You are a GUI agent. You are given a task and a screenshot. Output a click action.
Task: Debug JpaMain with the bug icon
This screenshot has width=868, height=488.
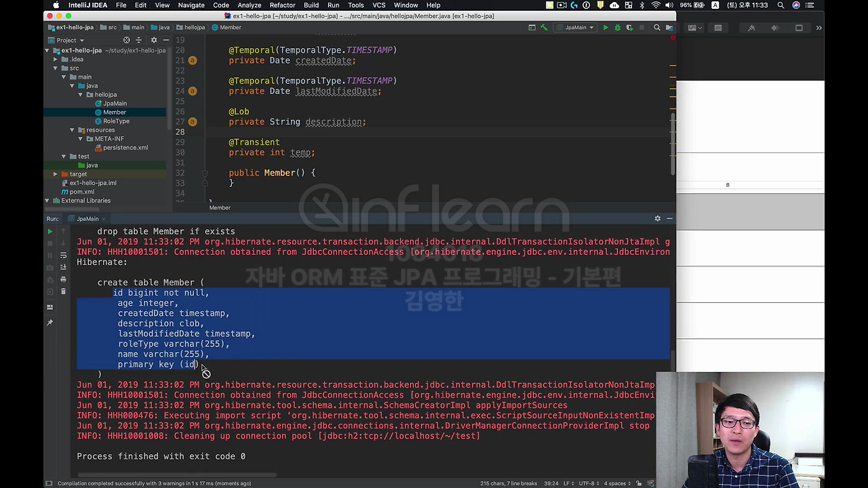point(618,28)
